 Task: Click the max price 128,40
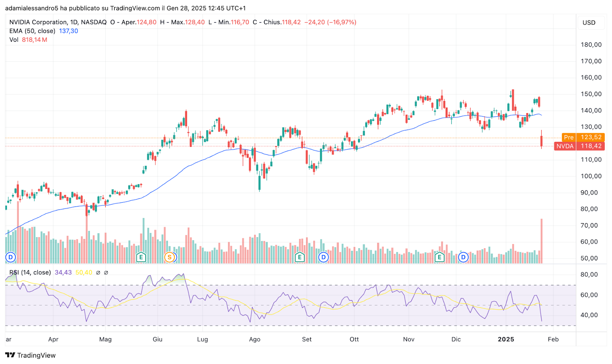point(195,22)
